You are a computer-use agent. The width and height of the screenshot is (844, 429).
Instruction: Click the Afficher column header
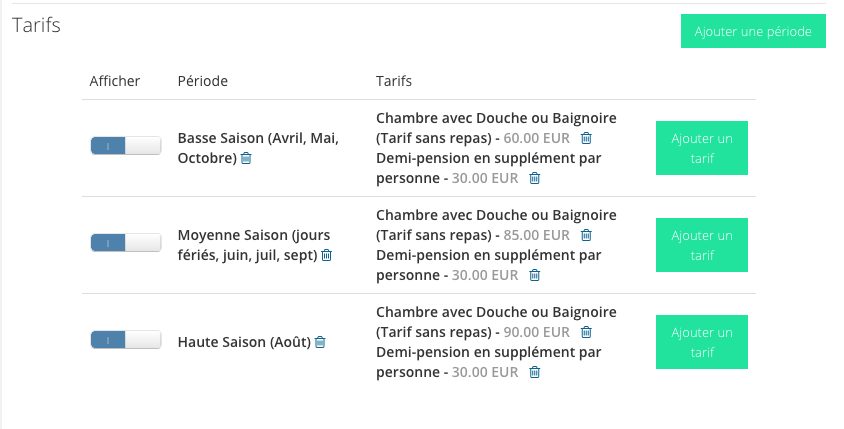coord(114,80)
